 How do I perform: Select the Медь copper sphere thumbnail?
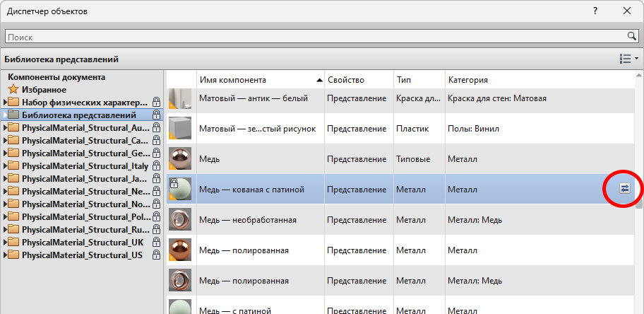click(180, 159)
